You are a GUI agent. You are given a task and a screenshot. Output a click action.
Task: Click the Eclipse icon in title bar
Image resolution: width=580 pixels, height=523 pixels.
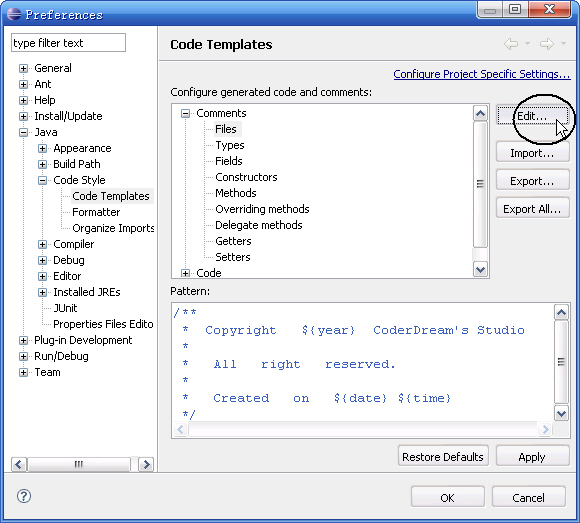14,14
